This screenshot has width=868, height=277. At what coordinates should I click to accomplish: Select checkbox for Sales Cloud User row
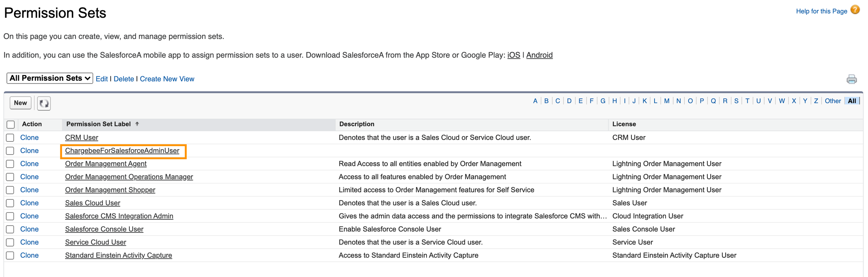tap(10, 203)
